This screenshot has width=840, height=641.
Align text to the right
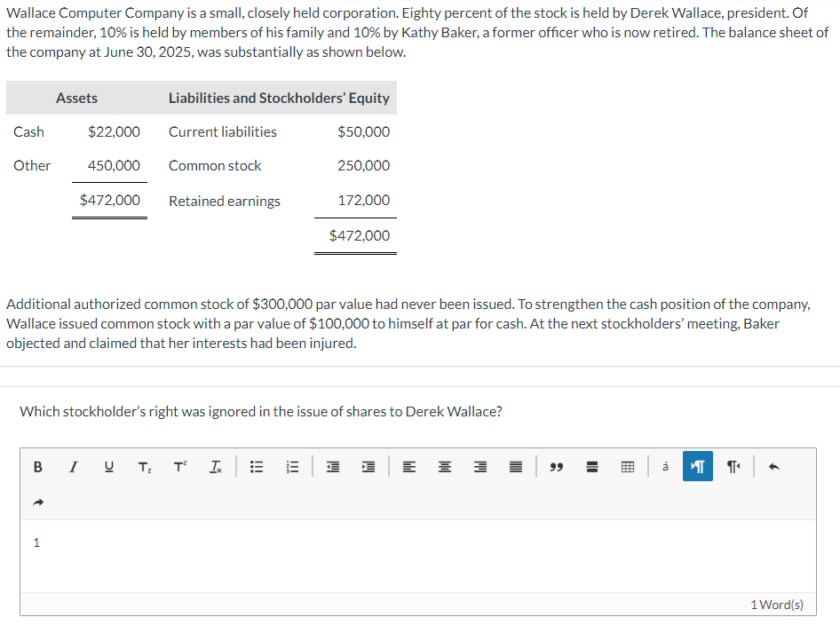[x=480, y=466]
